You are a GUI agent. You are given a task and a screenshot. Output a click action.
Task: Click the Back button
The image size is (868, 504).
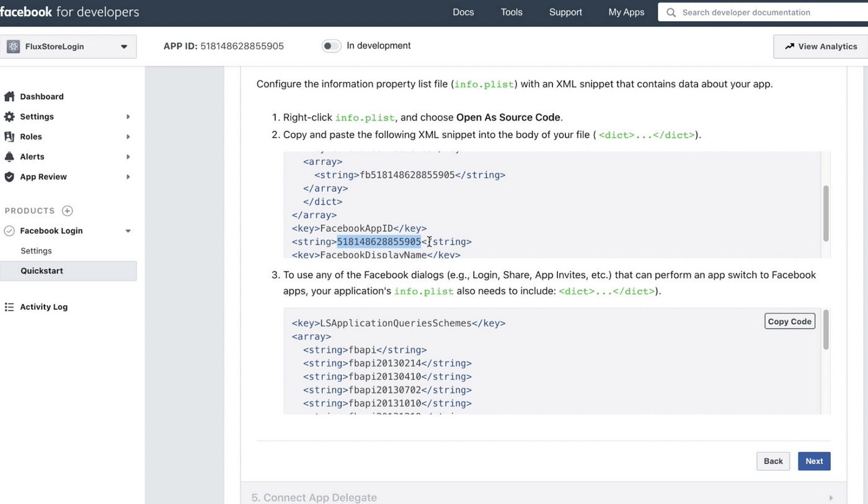click(773, 461)
